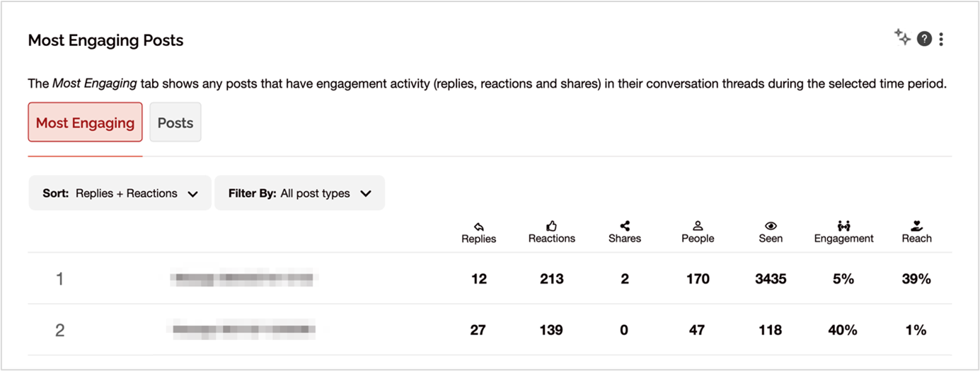This screenshot has width=980, height=371.
Task: Click the AI sparkle icon
Action: point(902,38)
